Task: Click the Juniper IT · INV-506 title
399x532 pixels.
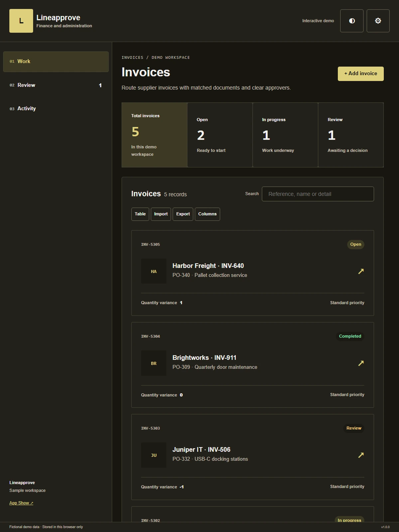Action: click(x=201, y=450)
